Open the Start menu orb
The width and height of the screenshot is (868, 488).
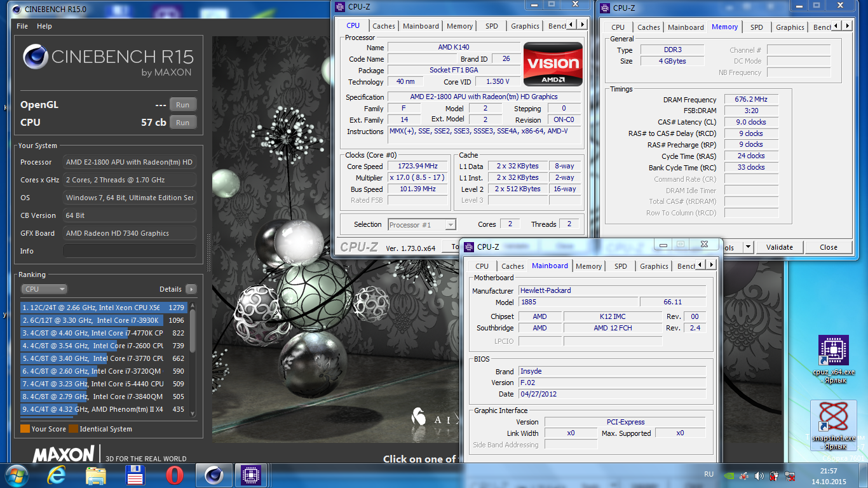(17, 475)
